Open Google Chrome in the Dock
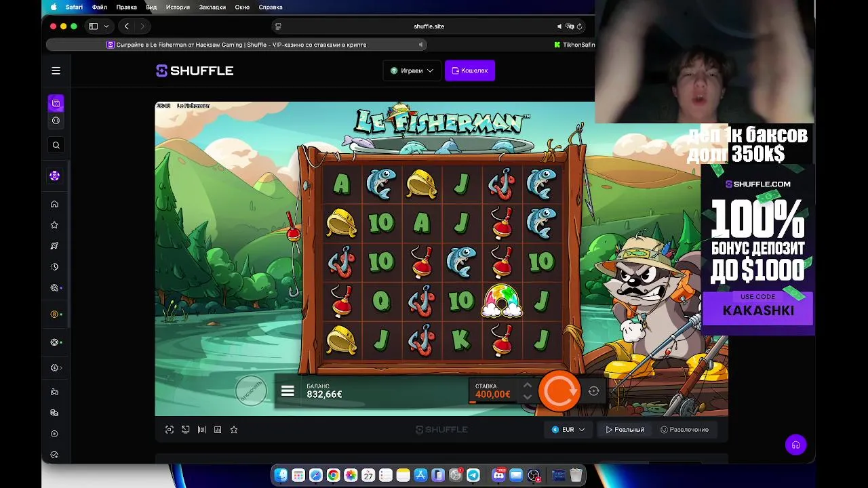Screen dimensions: 868x488 pyautogui.click(x=333, y=475)
